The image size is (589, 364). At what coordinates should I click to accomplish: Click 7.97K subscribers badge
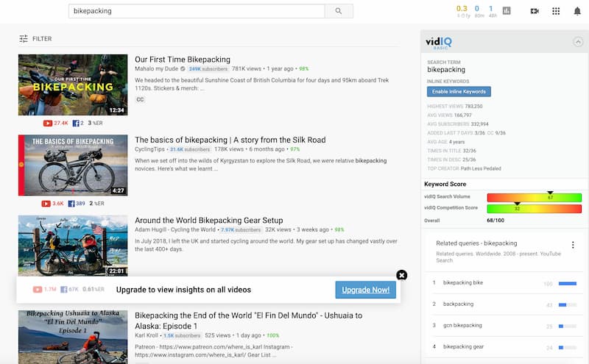coord(241,229)
